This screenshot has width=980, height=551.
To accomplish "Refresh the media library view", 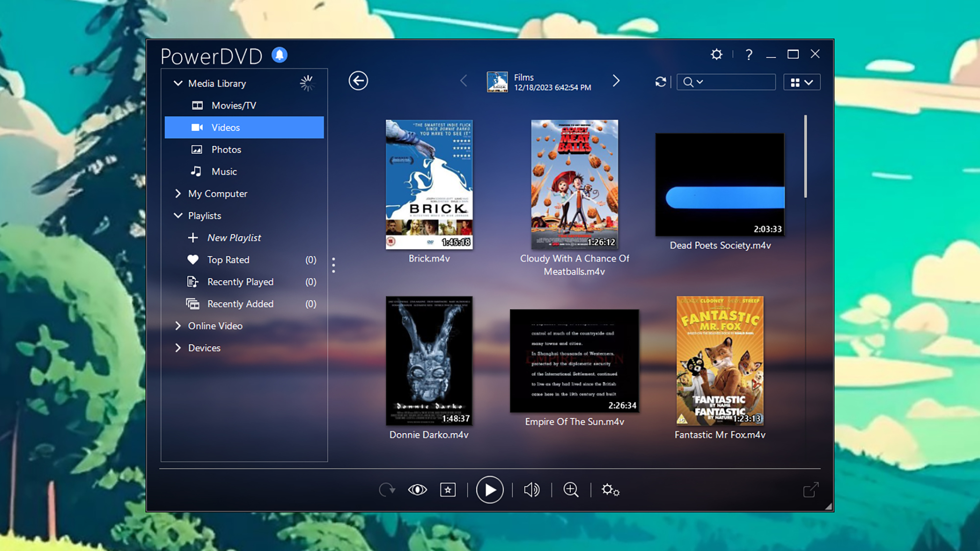I will tap(661, 82).
